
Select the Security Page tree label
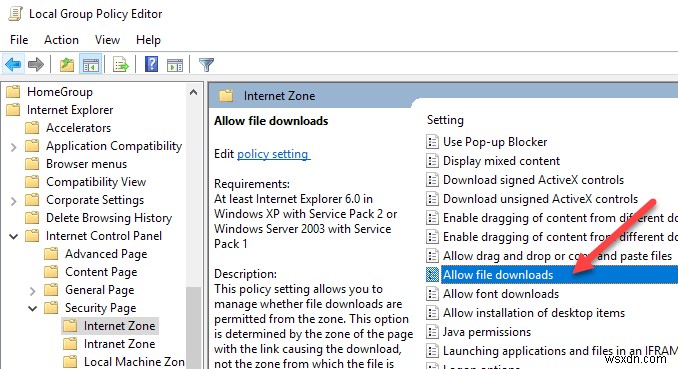click(x=100, y=308)
